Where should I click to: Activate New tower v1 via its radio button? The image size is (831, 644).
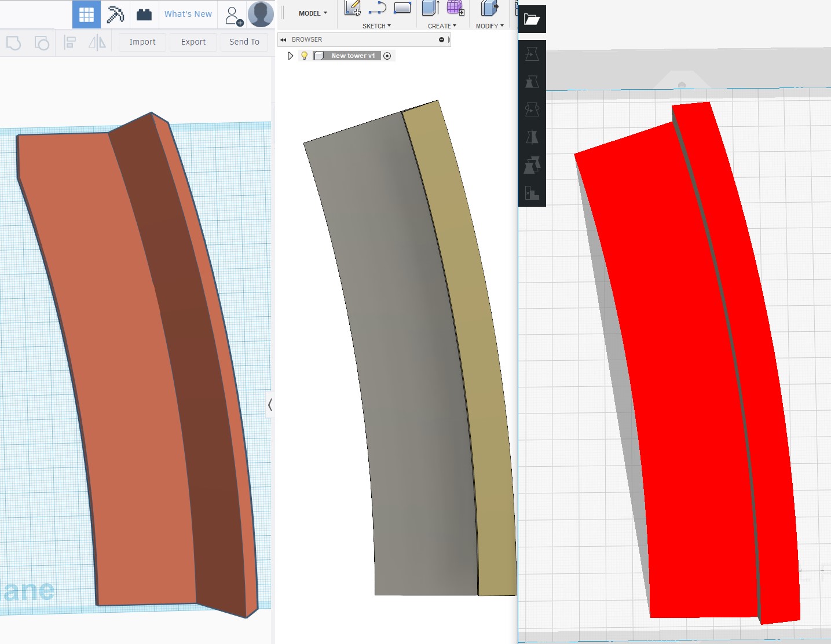pyautogui.click(x=387, y=56)
